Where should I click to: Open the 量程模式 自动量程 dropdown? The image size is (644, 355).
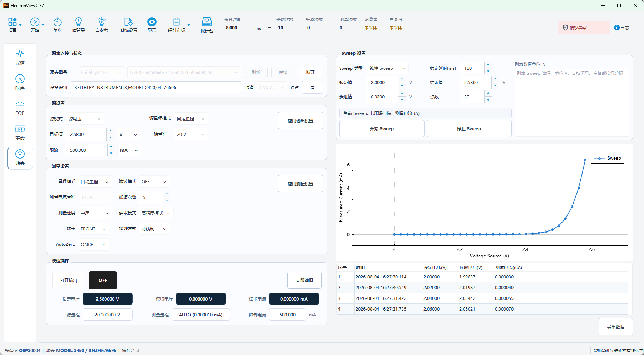(95, 181)
